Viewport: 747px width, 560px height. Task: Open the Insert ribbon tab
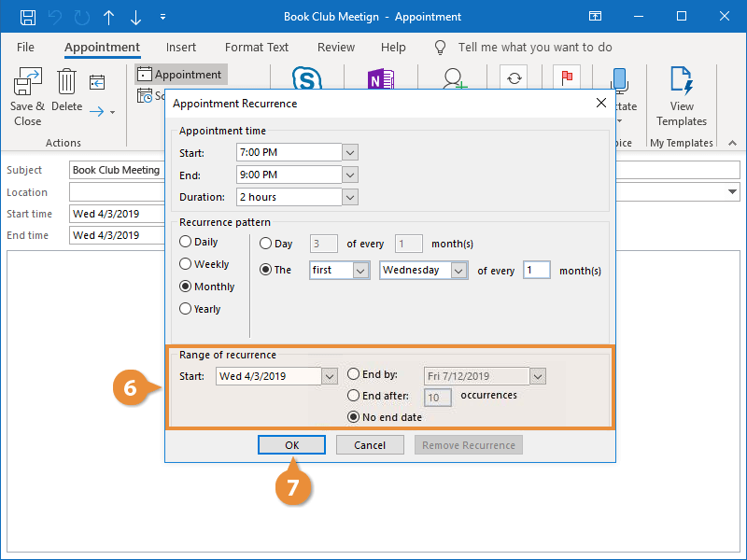click(180, 47)
